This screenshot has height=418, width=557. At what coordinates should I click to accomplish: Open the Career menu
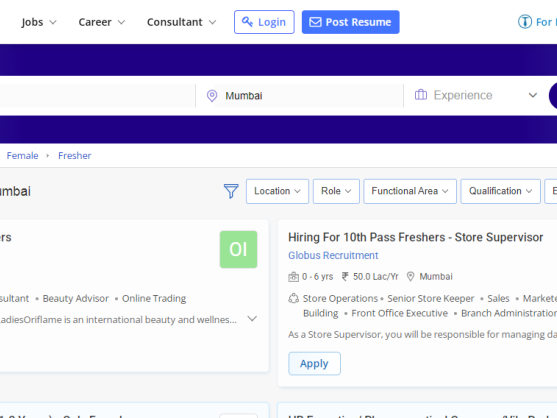tap(102, 22)
